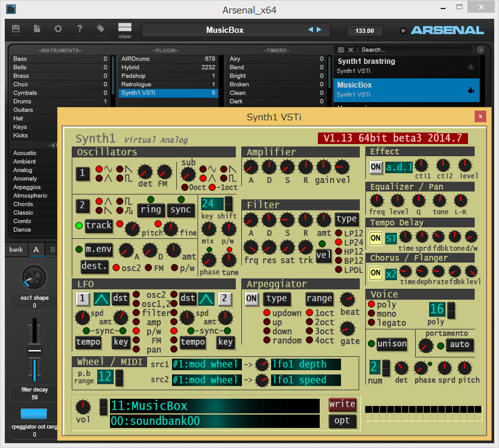This screenshot has width=499, height=448.
Task: Click the Filter type button
Action: click(346, 219)
